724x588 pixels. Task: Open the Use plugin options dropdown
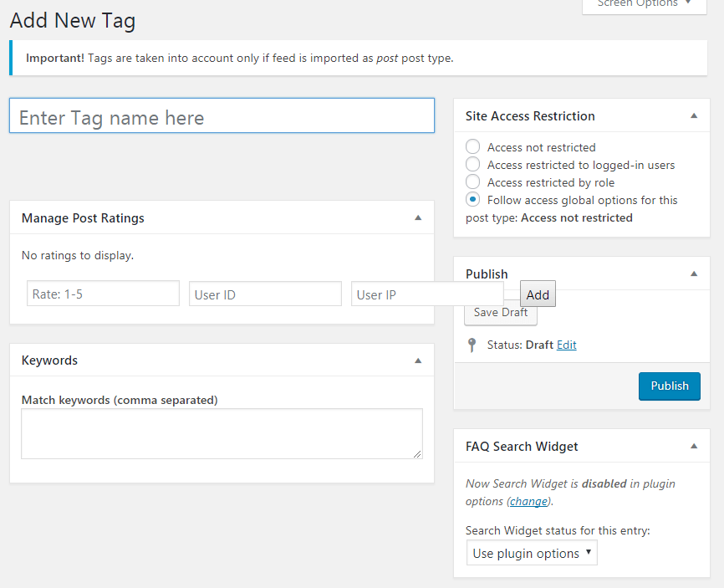click(531, 553)
